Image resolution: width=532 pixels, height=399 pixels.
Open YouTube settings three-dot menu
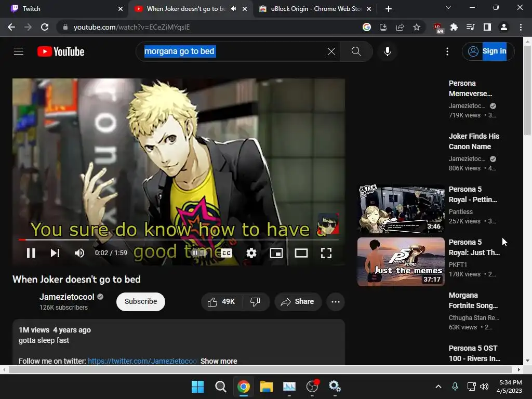point(447,51)
